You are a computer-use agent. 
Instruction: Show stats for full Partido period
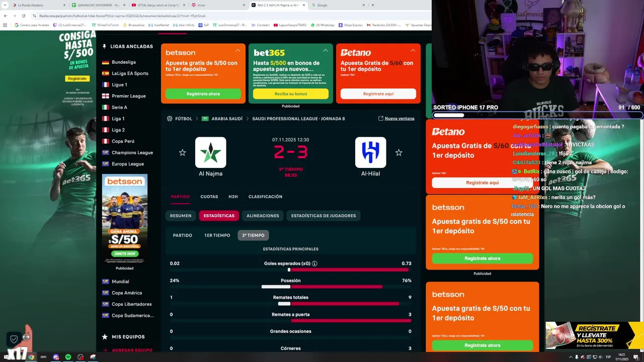(183, 235)
